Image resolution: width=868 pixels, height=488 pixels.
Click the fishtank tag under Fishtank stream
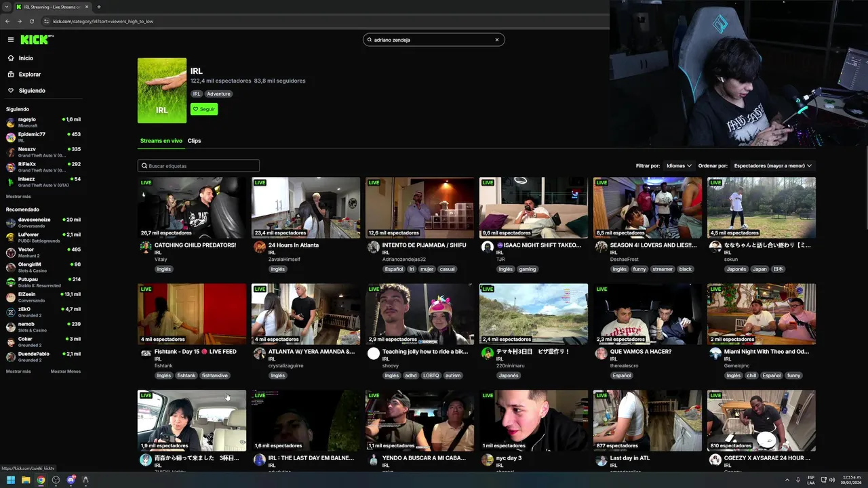pyautogui.click(x=186, y=375)
